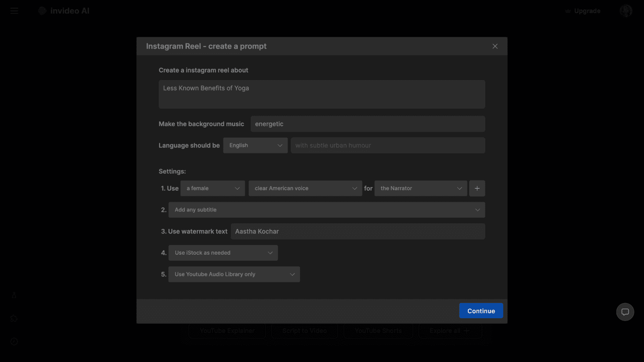Viewport: 644px width, 362px height.
Task: Focus the background music field showing 'energetic'
Action: pos(368,124)
